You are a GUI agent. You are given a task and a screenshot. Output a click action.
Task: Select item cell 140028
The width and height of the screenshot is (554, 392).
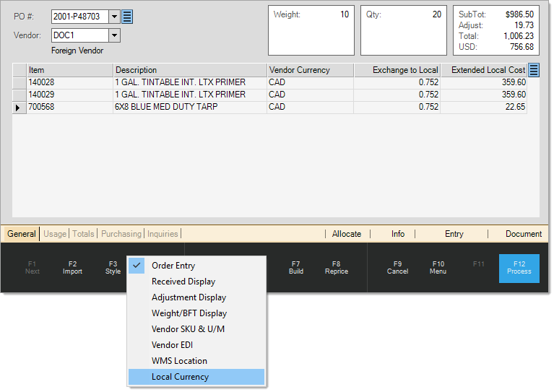tap(70, 82)
